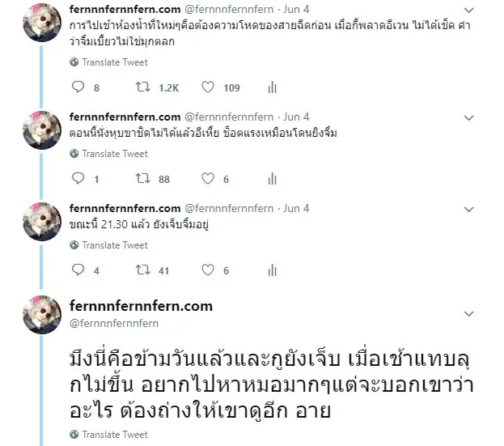The width and height of the screenshot is (504, 446).
Task: Click the Jun 4 timestamp on first tweet
Action: pyautogui.click(x=296, y=10)
